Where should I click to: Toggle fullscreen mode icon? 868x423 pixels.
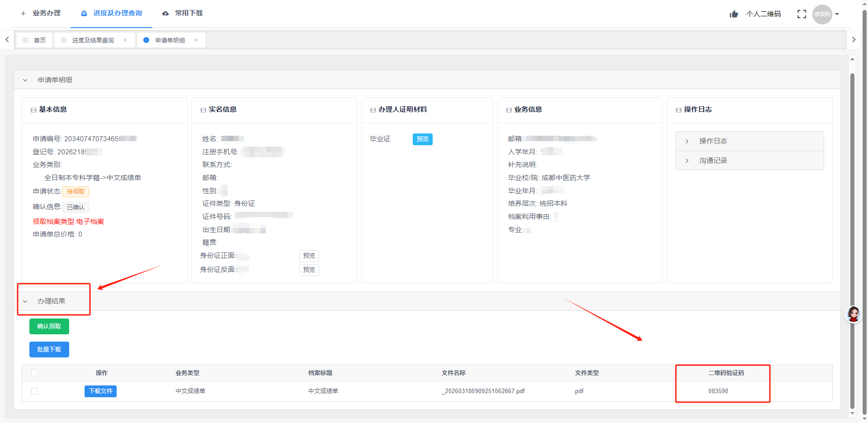(x=802, y=14)
